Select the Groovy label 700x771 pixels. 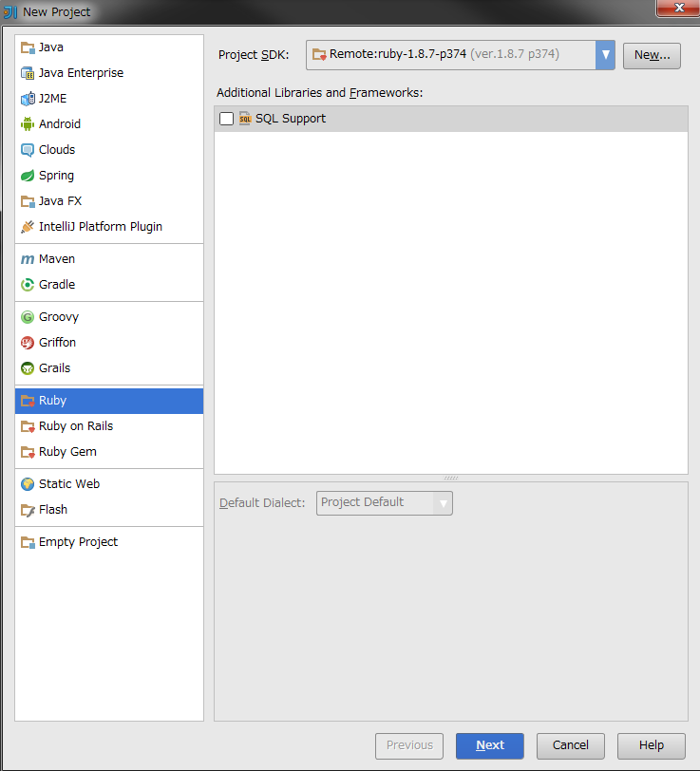59,317
